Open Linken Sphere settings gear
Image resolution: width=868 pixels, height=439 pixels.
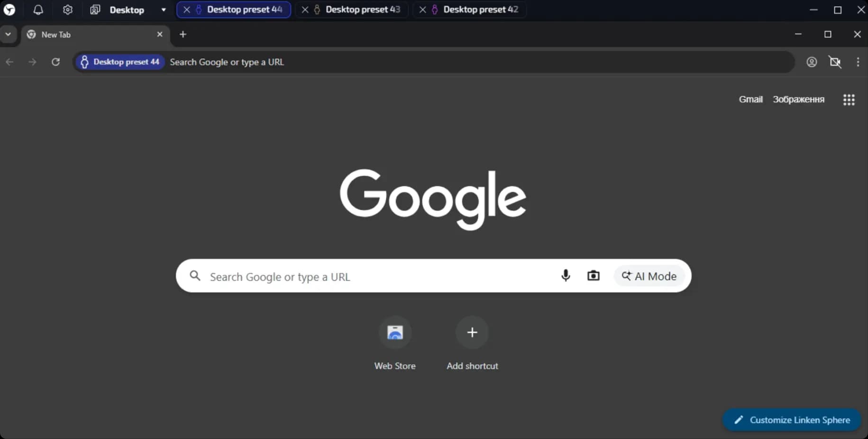tap(68, 10)
